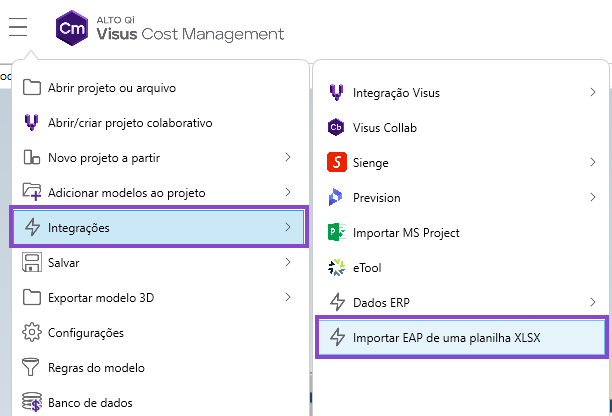Select Abrir/criar projeto colaborativo

pyautogui.click(x=130, y=123)
